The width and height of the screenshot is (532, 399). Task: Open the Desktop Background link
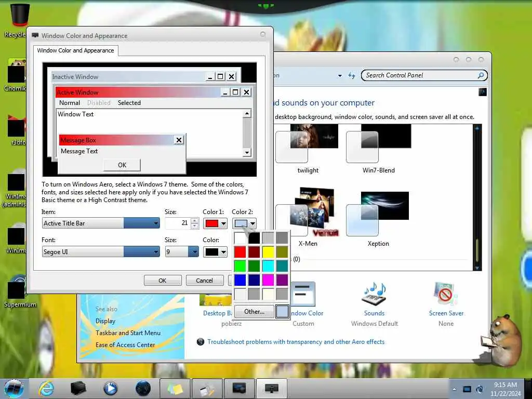pyautogui.click(x=217, y=313)
